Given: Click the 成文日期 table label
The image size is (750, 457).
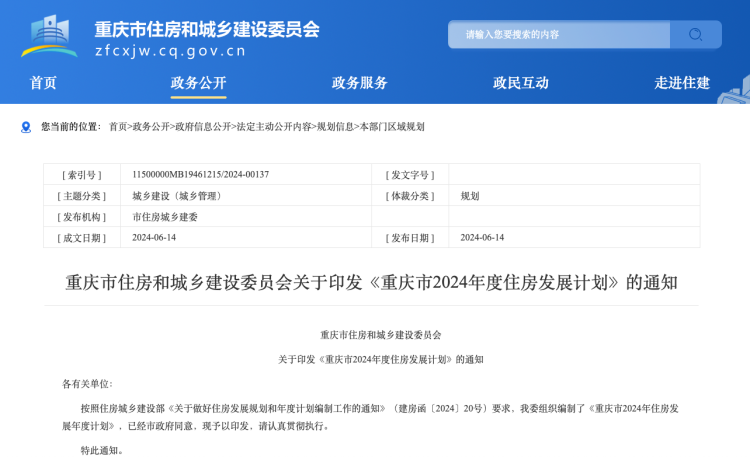Looking at the screenshot, I should 82,238.
